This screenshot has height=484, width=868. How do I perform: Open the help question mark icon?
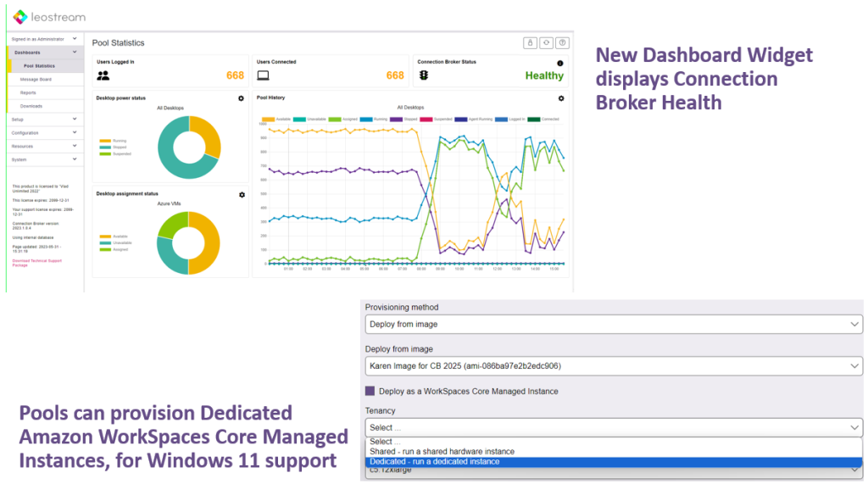562,42
